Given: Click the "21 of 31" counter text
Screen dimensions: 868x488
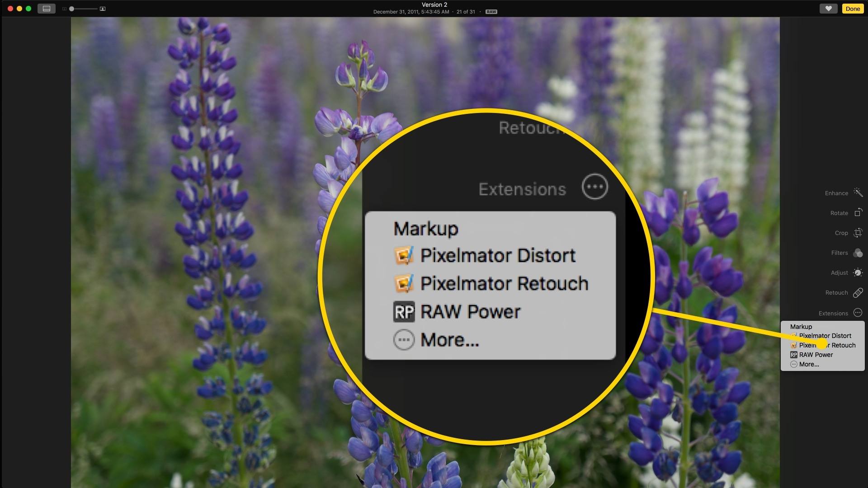Looking at the screenshot, I should tap(466, 12).
